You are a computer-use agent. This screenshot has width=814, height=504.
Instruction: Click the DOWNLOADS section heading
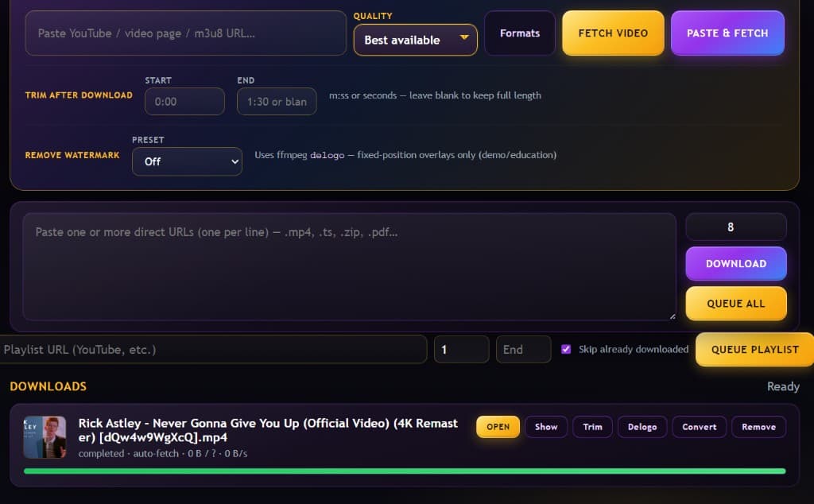coord(48,386)
